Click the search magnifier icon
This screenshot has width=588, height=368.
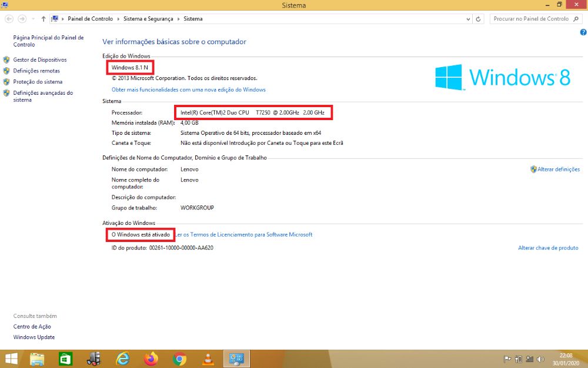coord(576,19)
